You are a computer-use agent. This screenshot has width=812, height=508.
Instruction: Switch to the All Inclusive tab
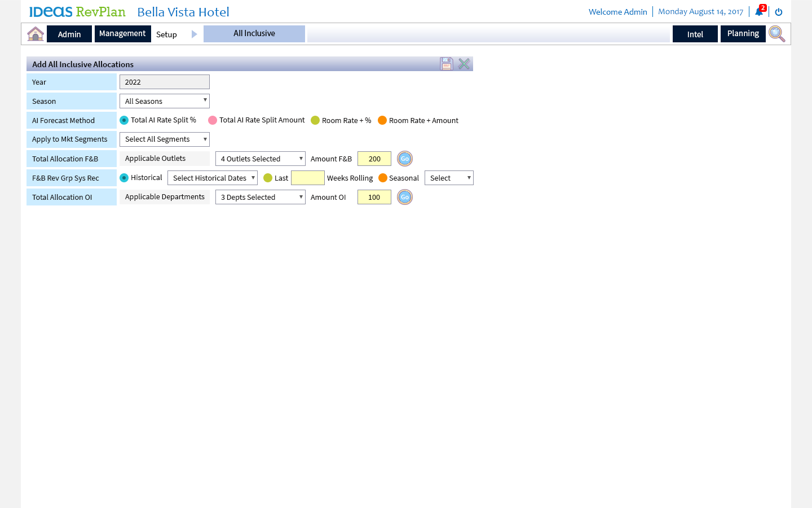(x=254, y=34)
